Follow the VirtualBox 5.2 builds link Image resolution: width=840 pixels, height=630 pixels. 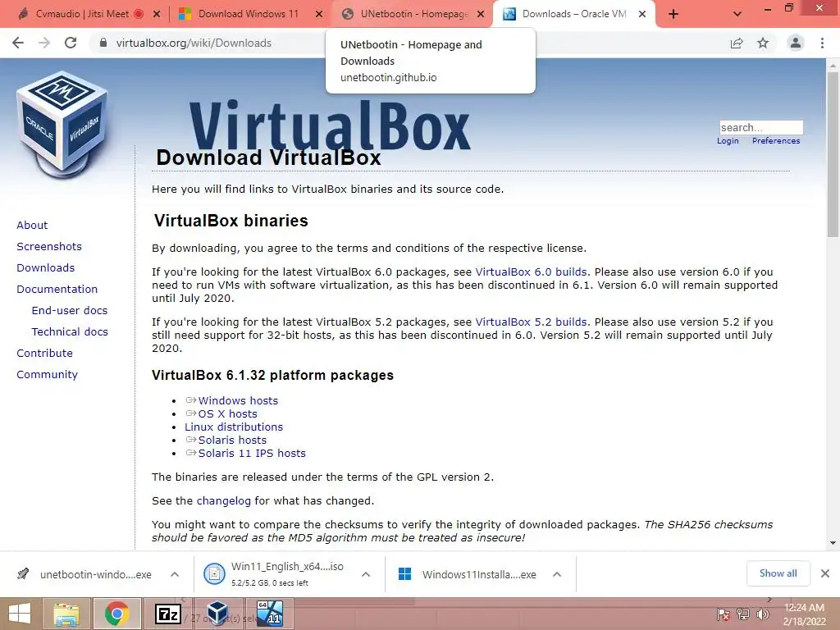point(531,322)
